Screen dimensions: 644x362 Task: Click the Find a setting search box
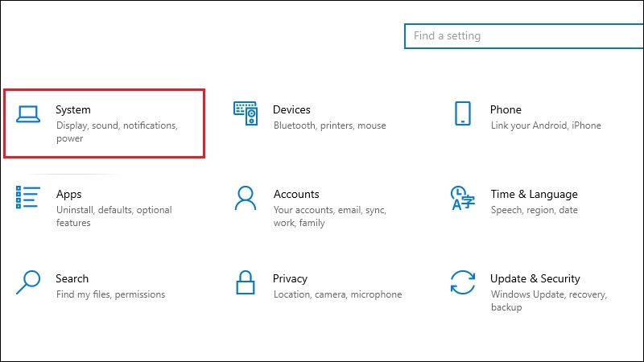pyautogui.click(x=524, y=36)
